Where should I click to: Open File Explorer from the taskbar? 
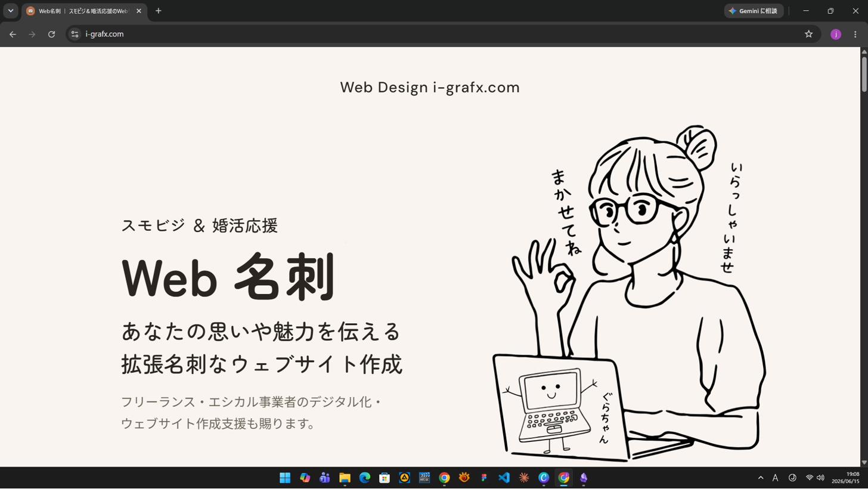pos(345,478)
